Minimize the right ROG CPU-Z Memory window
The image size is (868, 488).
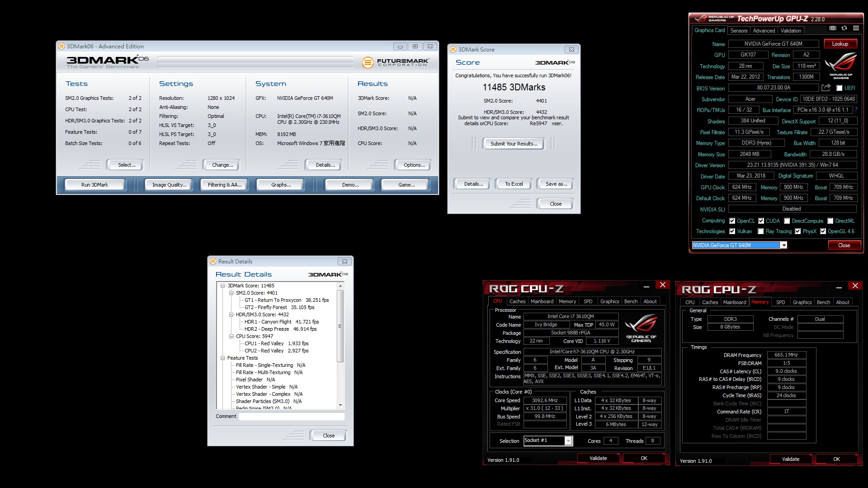point(839,287)
